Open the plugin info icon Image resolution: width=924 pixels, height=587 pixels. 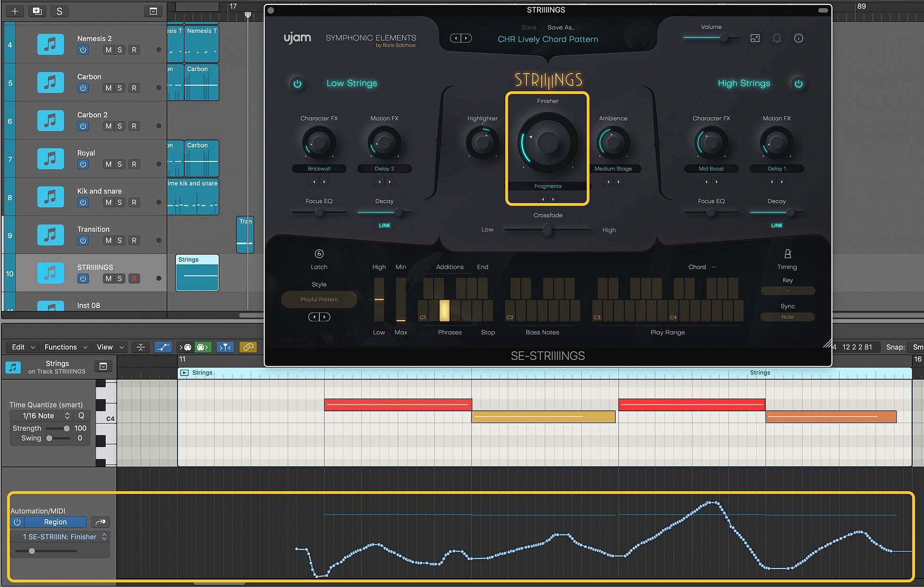pyautogui.click(x=799, y=38)
